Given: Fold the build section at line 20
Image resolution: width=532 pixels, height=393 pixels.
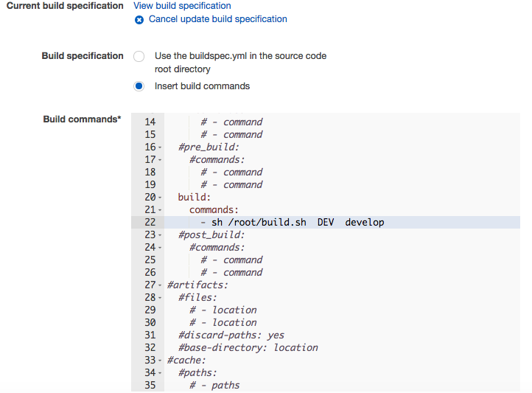Looking at the screenshot, I should point(159,198).
